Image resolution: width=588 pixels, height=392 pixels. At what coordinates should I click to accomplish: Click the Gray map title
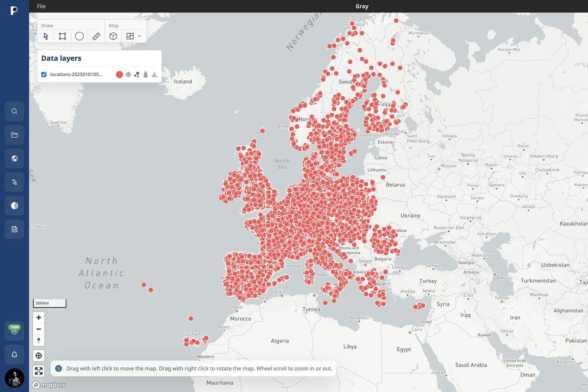point(362,6)
